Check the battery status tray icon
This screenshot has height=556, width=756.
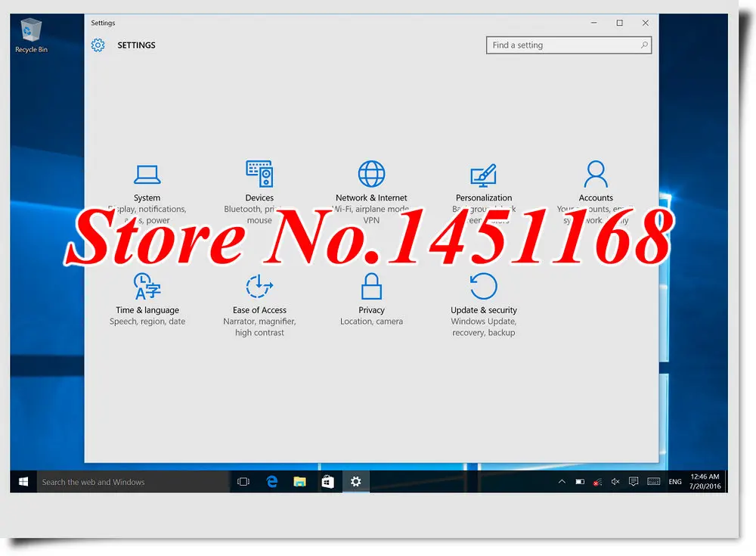580,482
